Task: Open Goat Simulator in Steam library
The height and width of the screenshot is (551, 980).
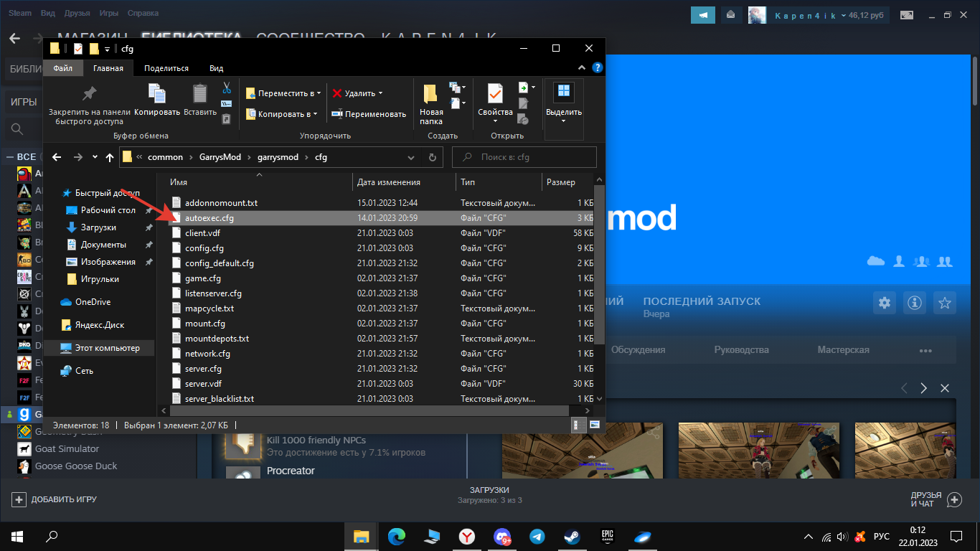Action: click(67, 449)
